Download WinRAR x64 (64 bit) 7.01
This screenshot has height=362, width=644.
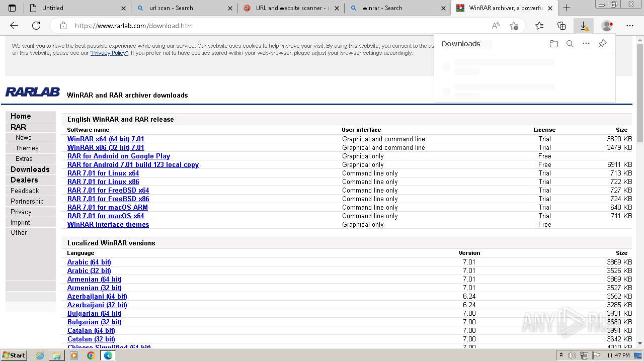106,139
